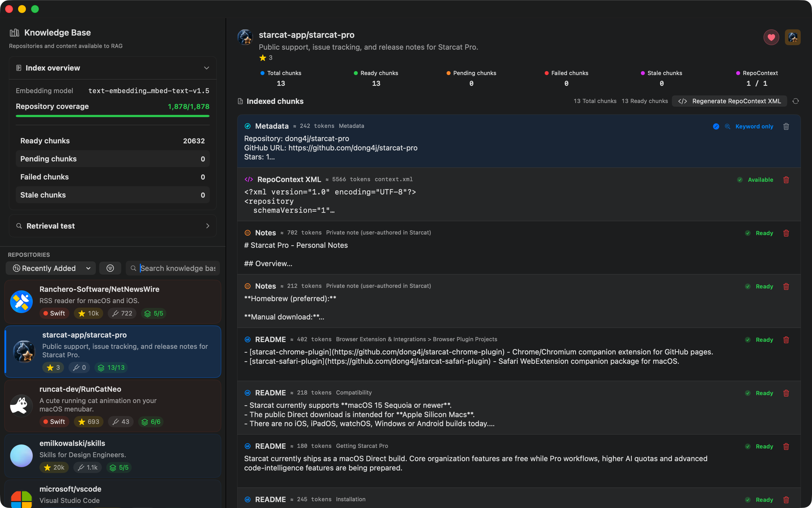
Task: Click the README Compatibility chunk icon
Action: coord(248,393)
